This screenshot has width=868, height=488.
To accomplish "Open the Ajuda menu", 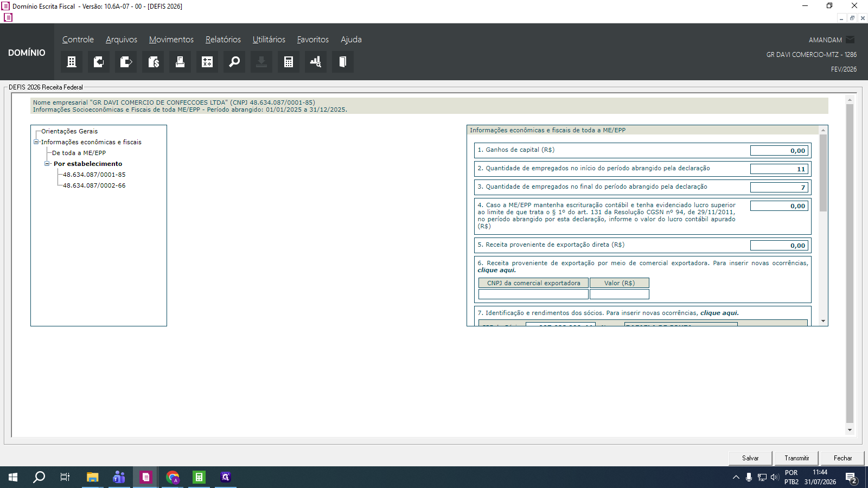I will tap(351, 40).
